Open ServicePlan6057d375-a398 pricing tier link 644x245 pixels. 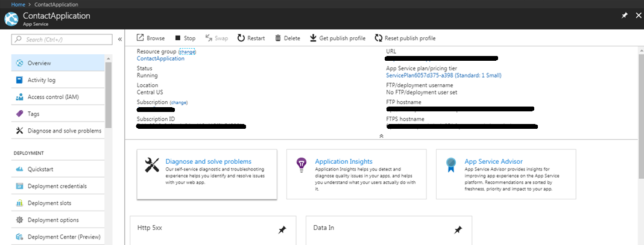pos(444,75)
